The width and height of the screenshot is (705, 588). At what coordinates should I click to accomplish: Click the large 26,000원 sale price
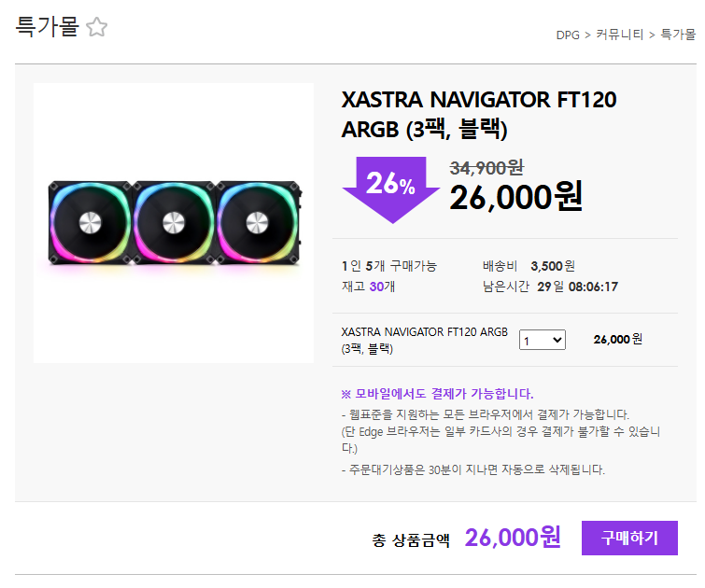pyautogui.click(x=515, y=196)
